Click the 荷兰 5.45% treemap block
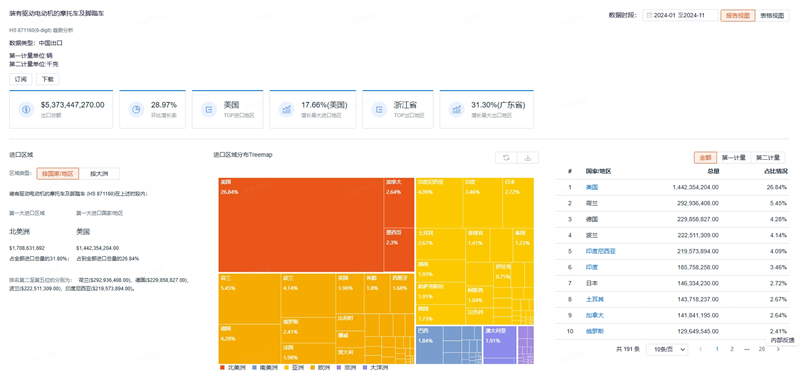 pos(249,298)
